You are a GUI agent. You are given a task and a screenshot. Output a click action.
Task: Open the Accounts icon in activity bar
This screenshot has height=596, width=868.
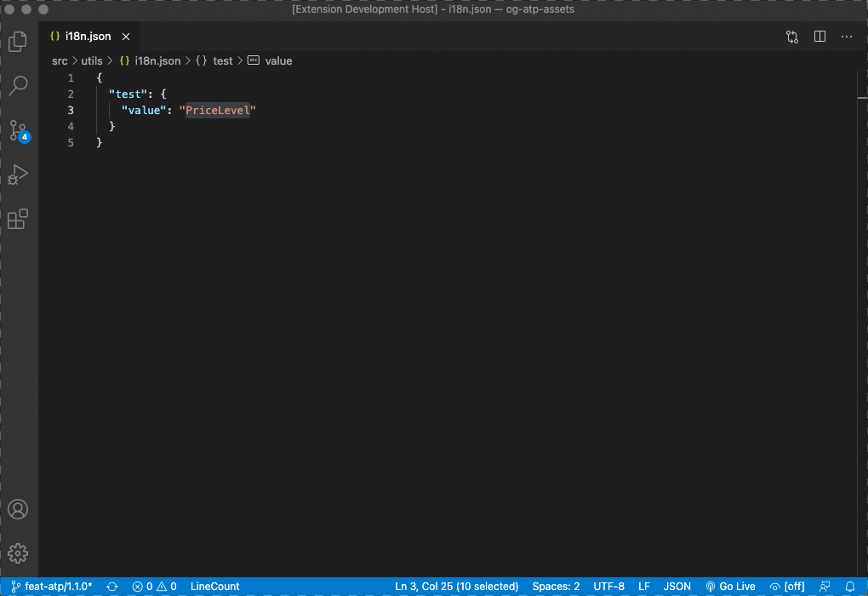click(19, 508)
